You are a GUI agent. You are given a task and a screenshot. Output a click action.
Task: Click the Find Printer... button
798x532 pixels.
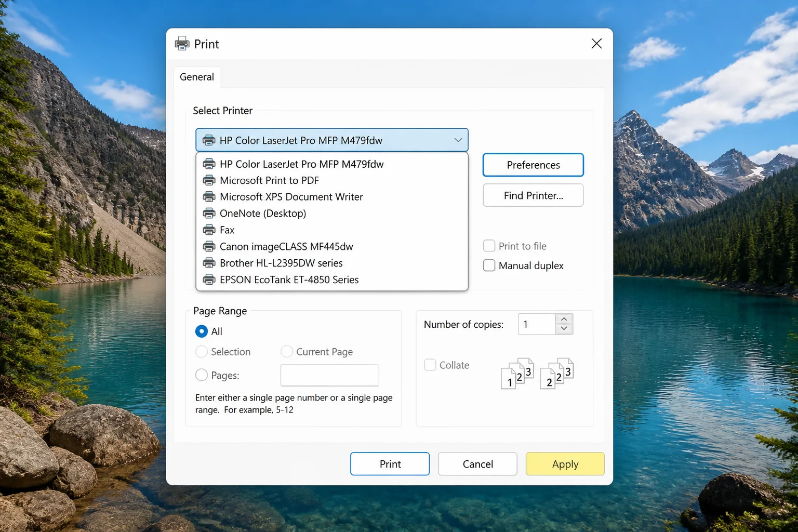tap(533, 195)
